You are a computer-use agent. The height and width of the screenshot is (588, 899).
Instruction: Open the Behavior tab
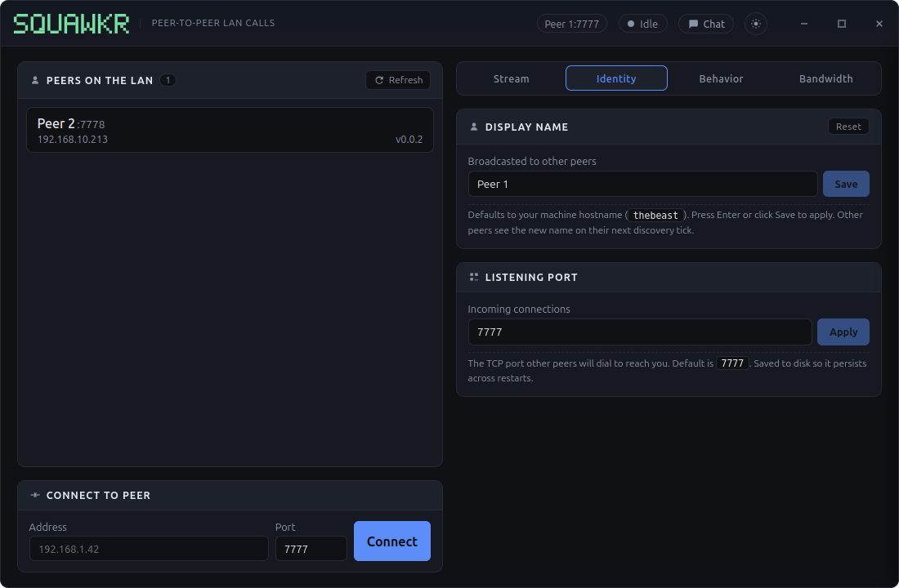(722, 78)
